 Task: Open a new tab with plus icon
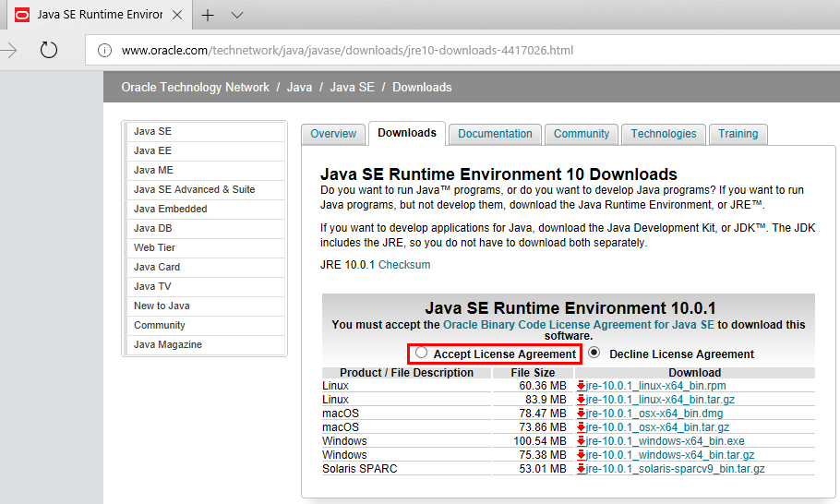[x=208, y=15]
